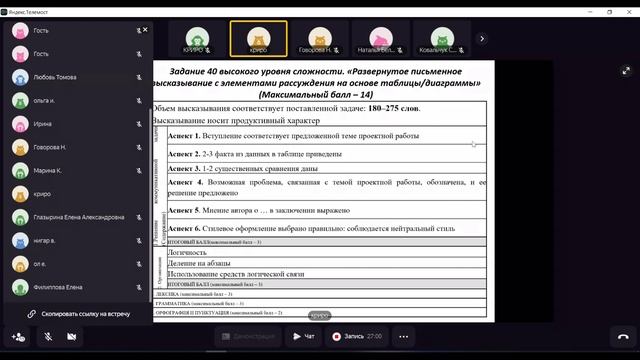Open more options three-dots menu
Viewport: 640px width, 360px height.
pyautogui.click(x=404, y=337)
